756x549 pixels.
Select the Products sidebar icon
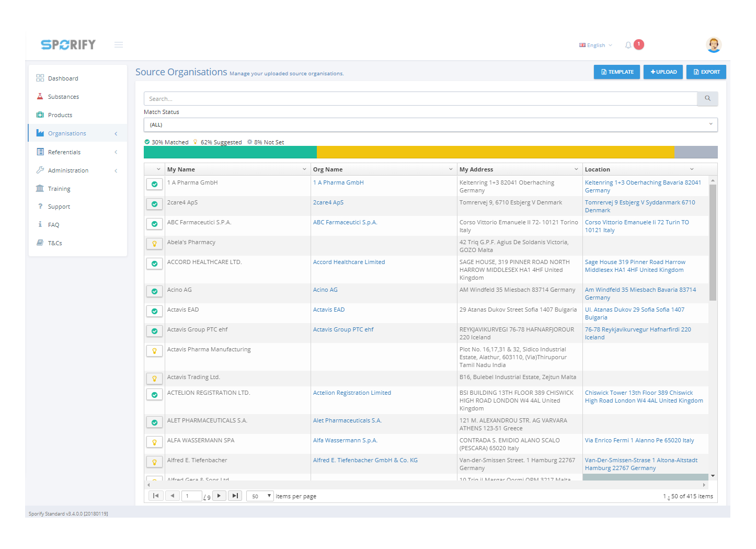point(40,115)
